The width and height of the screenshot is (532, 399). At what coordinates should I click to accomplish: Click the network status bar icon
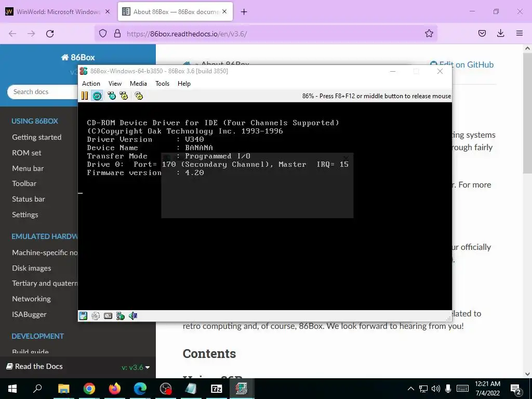(120, 316)
